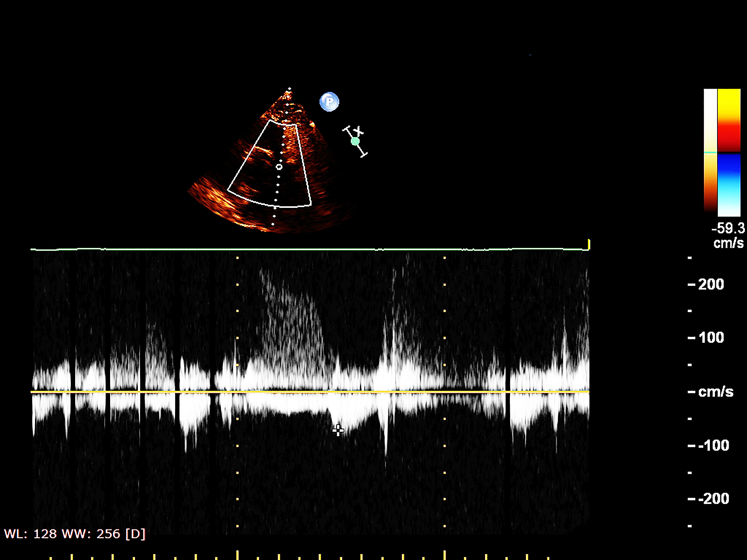This screenshot has height=560, width=747.
Task: Click the white crosshair caliper on the spectrum
Action: pos(338,431)
